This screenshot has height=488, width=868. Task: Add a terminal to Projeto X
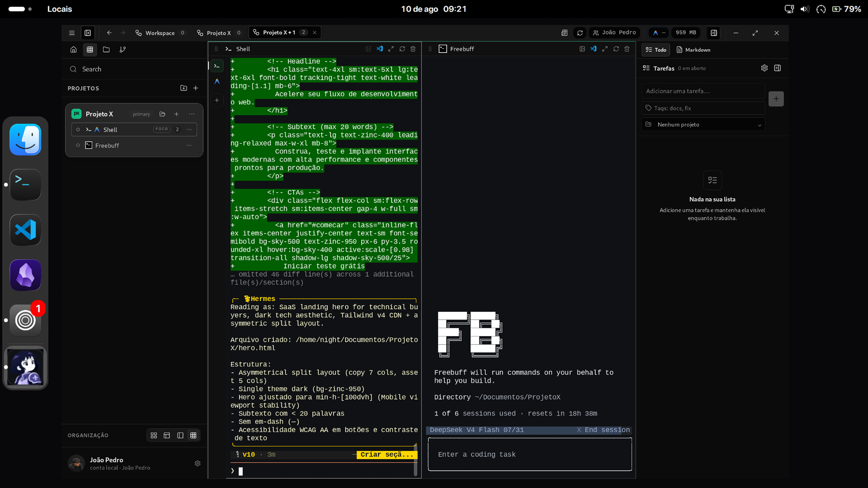tap(176, 114)
